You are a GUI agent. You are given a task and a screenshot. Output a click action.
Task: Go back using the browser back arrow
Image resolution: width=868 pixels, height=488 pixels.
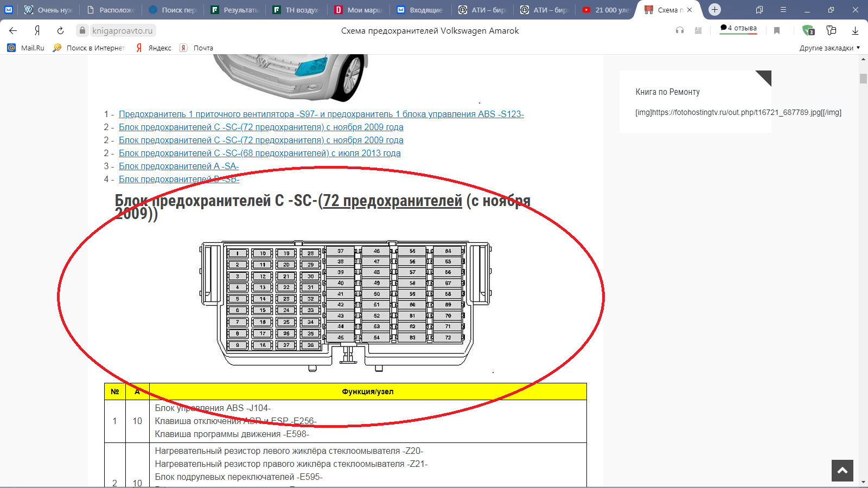pyautogui.click(x=14, y=31)
